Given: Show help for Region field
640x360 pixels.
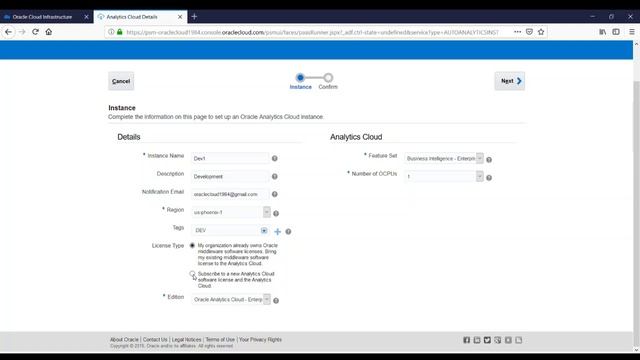Looking at the screenshot, I should pyautogui.click(x=276, y=213).
